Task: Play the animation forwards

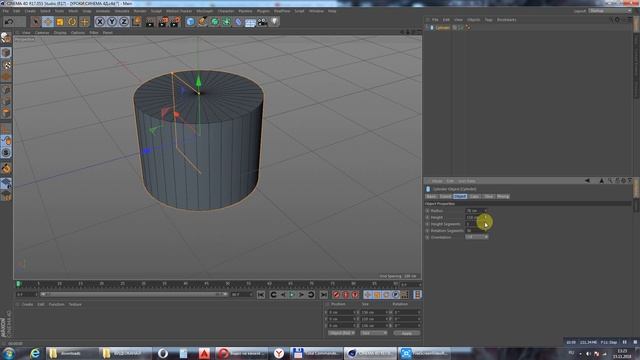Action: pyautogui.click(x=292, y=295)
